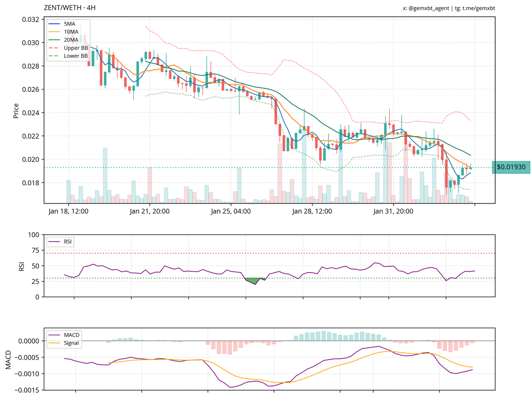Click the -0.0015 MACD tick label
The width and height of the screenshot is (532, 399).
pos(27,390)
